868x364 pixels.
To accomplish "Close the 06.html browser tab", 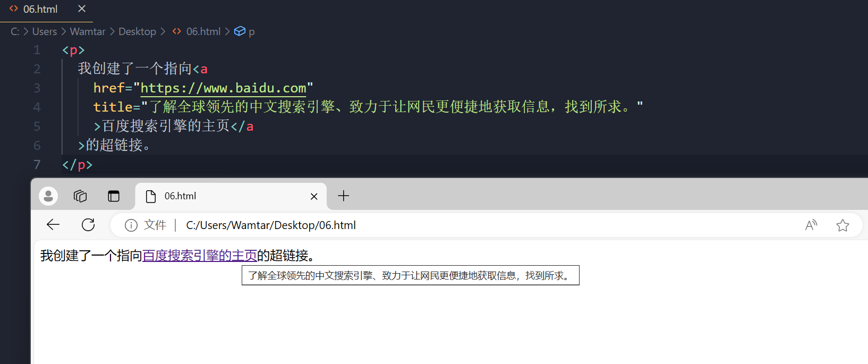I will [314, 197].
